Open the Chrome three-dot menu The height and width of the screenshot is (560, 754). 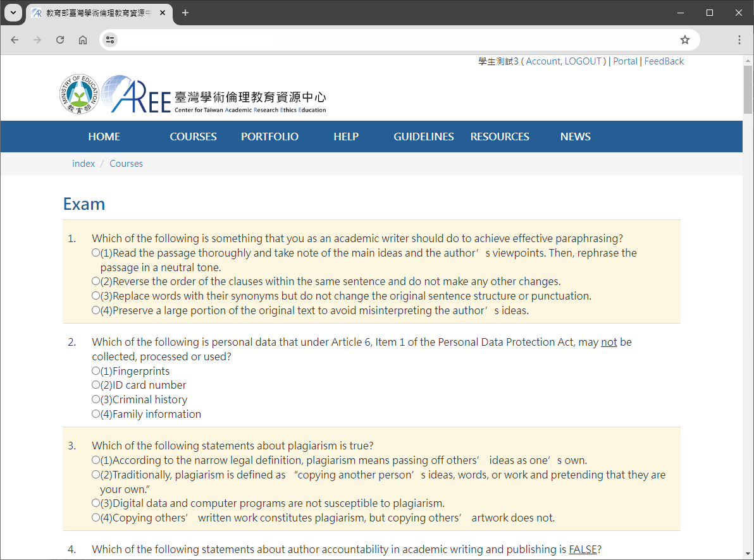click(739, 40)
